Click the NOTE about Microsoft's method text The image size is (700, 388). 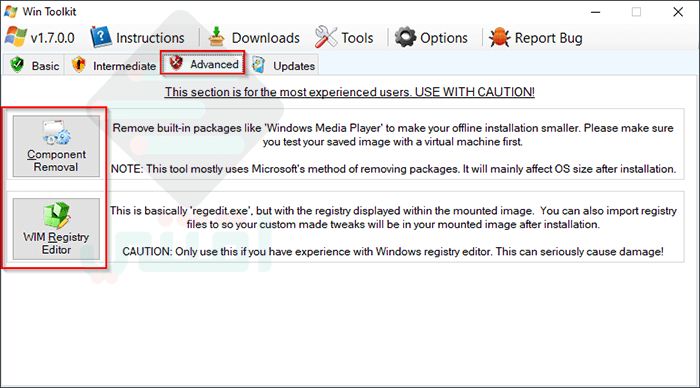point(393,169)
